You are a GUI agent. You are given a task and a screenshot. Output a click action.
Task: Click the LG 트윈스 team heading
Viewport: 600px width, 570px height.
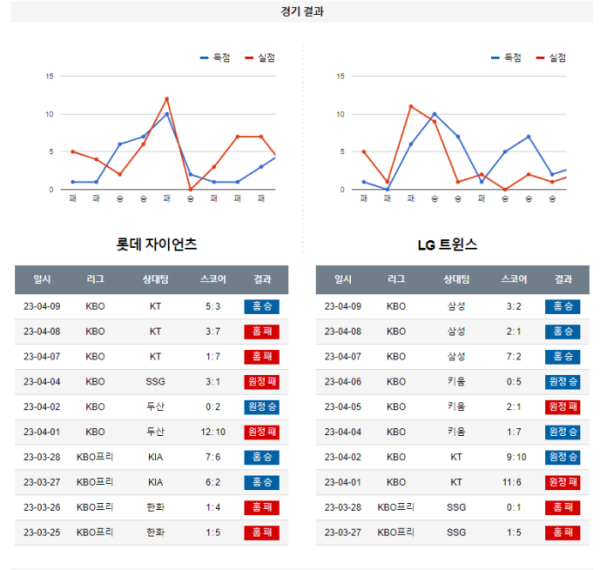click(x=447, y=244)
